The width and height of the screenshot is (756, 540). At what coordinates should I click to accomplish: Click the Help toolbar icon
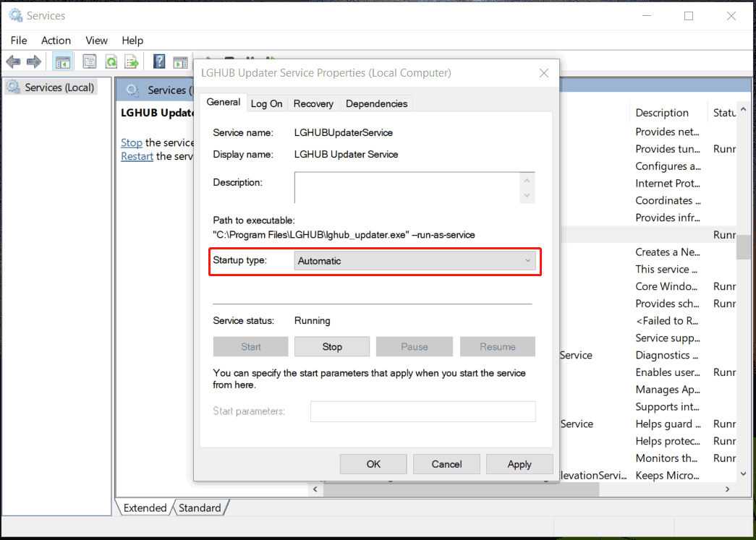(159, 62)
